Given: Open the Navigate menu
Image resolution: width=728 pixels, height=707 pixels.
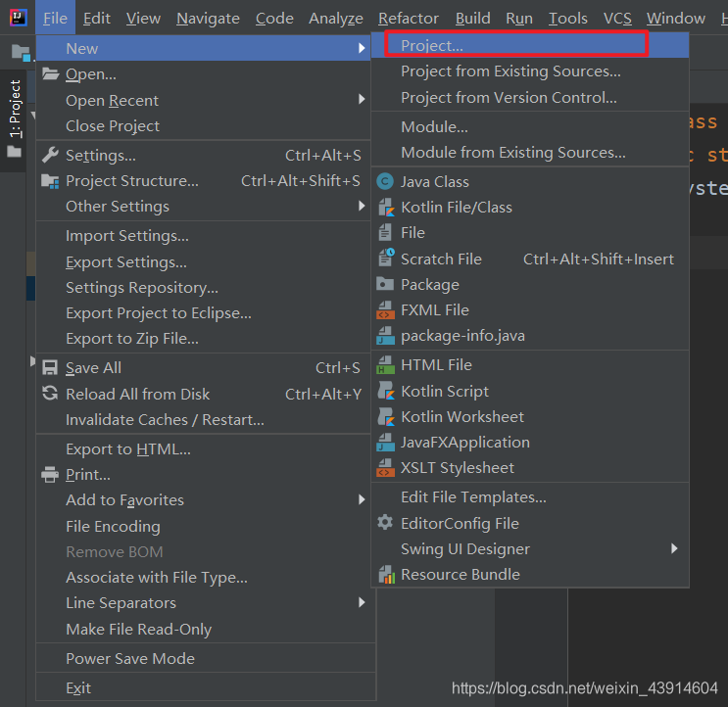Looking at the screenshot, I should [208, 18].
